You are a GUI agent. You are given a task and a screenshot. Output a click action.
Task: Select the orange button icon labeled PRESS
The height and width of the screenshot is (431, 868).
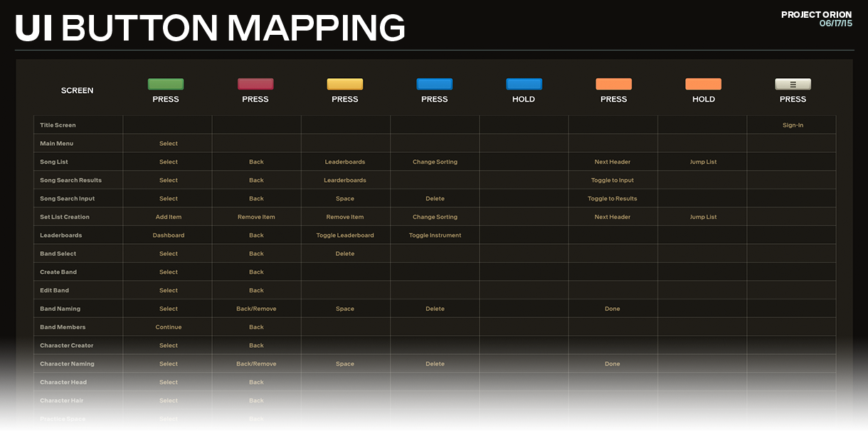tap(613, 84)
